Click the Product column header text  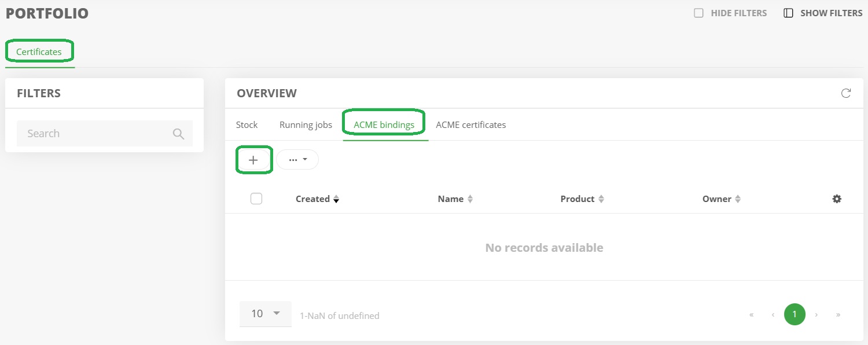click(578, 199)
